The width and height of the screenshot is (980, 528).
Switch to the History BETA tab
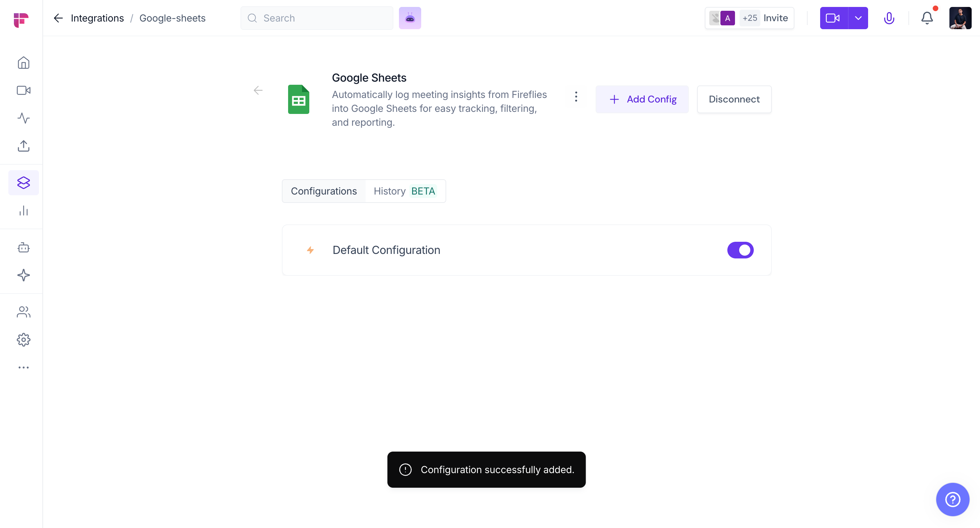tap(405, 191)
